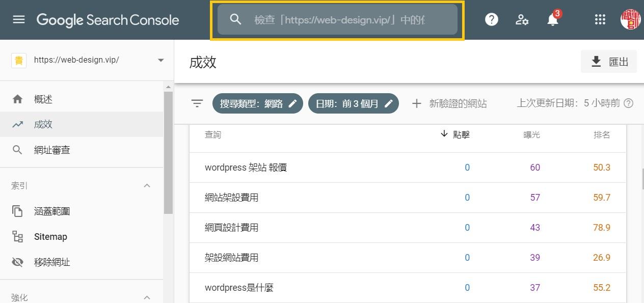Select query wordpress 架站 報價

(x=246, y=168)
